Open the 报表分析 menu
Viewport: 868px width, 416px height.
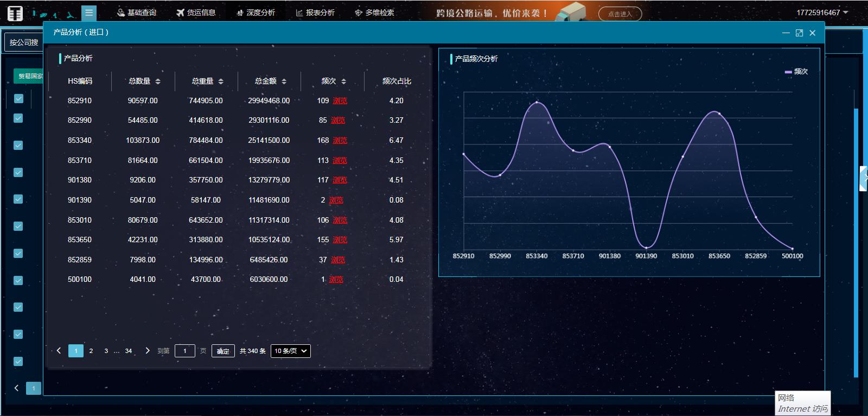pyautogui.click(x=315, y=12)
